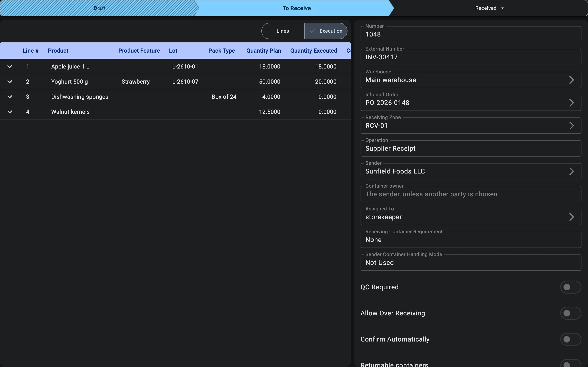The image size is (588, 367).
Task: Expand Yoghurt 500 g line details
Action: click(x=10, y=82)
